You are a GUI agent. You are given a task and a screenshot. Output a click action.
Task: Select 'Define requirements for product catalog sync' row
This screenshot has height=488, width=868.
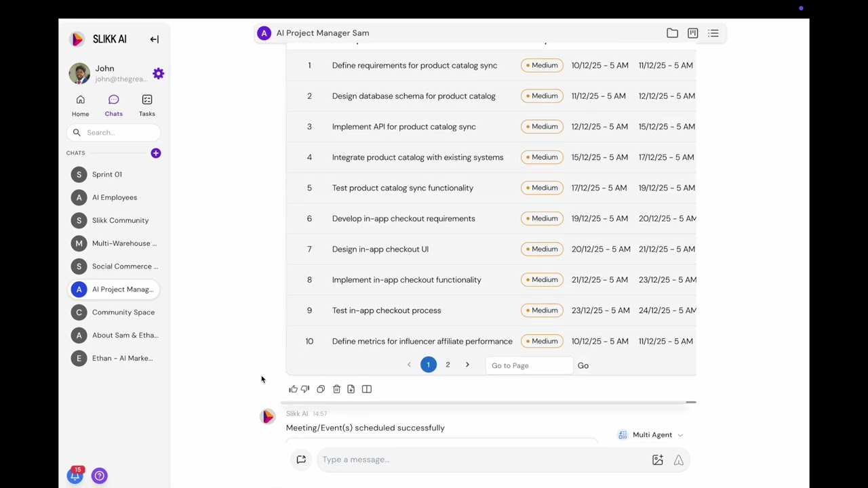[x=491, y=66]
